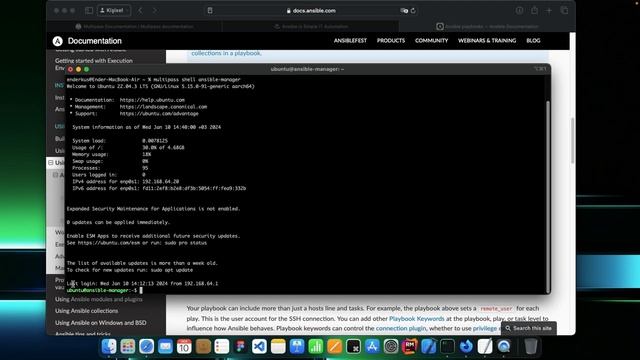Open the Reminders app in the dock
This screenshot has width=640, height=360.
tap(222, 347)
